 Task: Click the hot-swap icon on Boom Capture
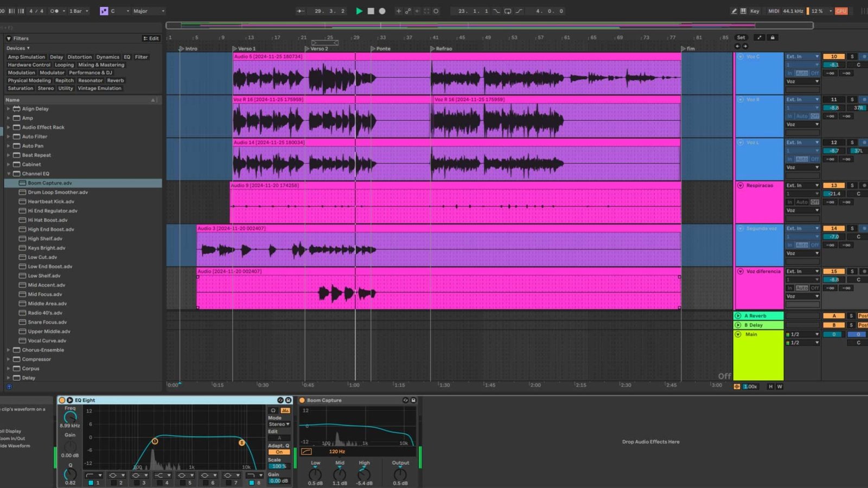(x=405, y=400)
